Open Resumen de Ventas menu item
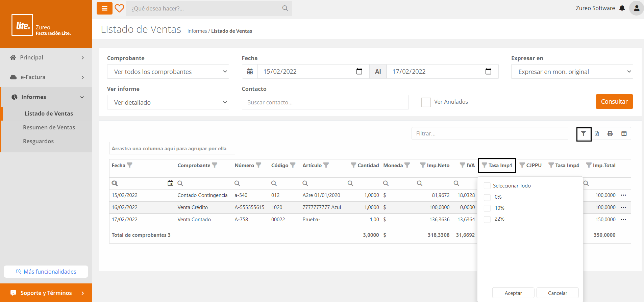Screen dimensions: 644x302 49,127
